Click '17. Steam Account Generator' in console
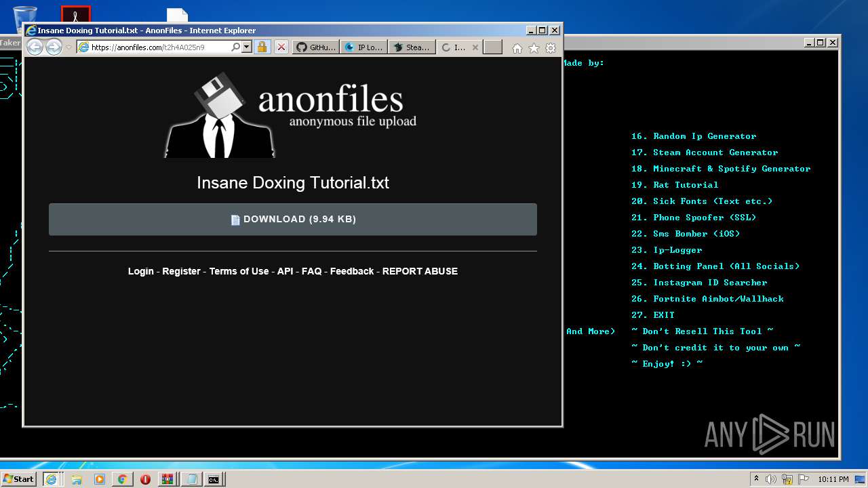Screen dimensions: 868x488 pyautogui.click(x=705, y=152)
